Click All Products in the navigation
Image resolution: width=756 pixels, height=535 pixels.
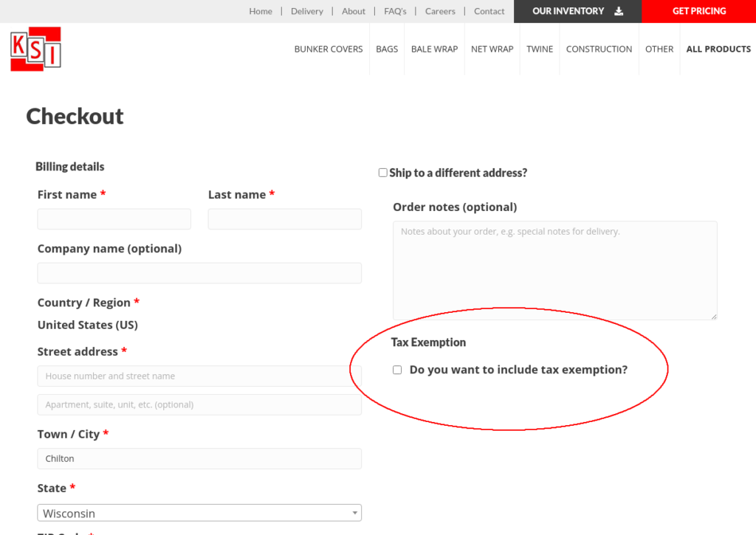(x=718, y=49)
